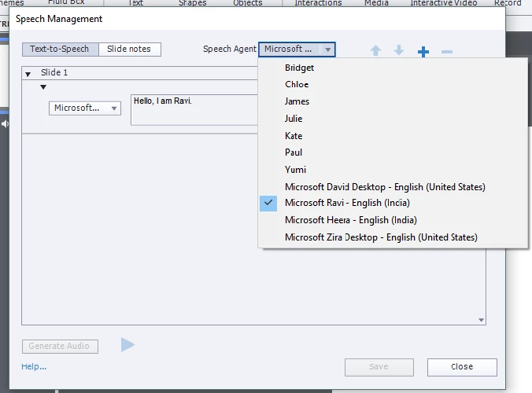Open Interactive Video in the main toolbar

coord(443,3)
